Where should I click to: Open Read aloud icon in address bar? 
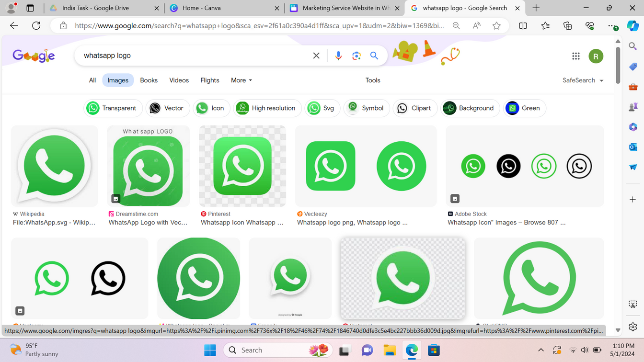click(x=476, y=26)
